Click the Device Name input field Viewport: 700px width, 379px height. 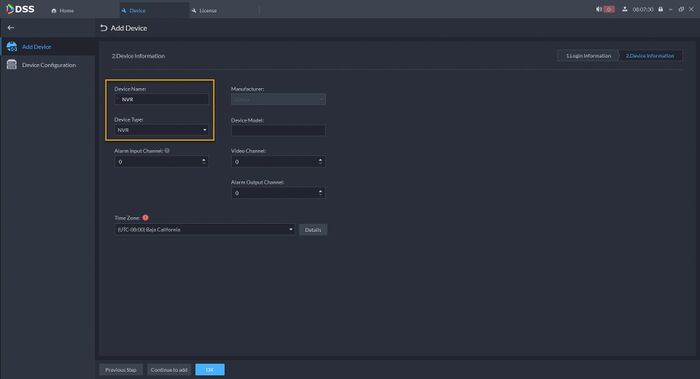[161, 100]
